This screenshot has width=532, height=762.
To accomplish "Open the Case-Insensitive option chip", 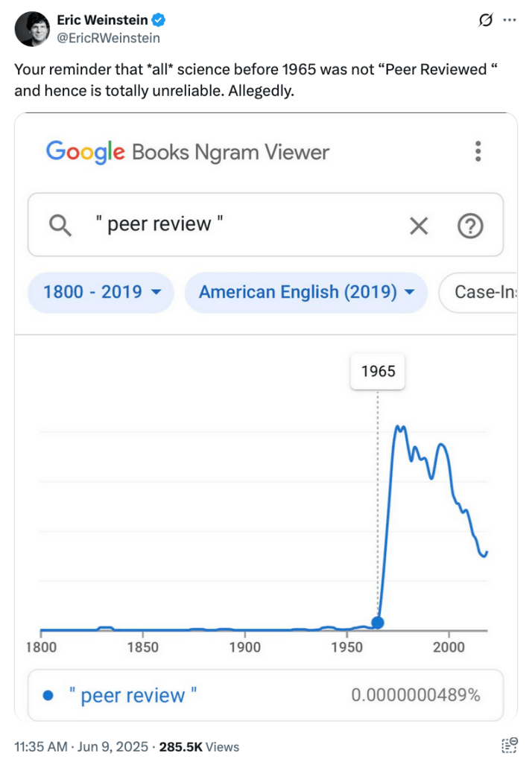I will 481,292.
